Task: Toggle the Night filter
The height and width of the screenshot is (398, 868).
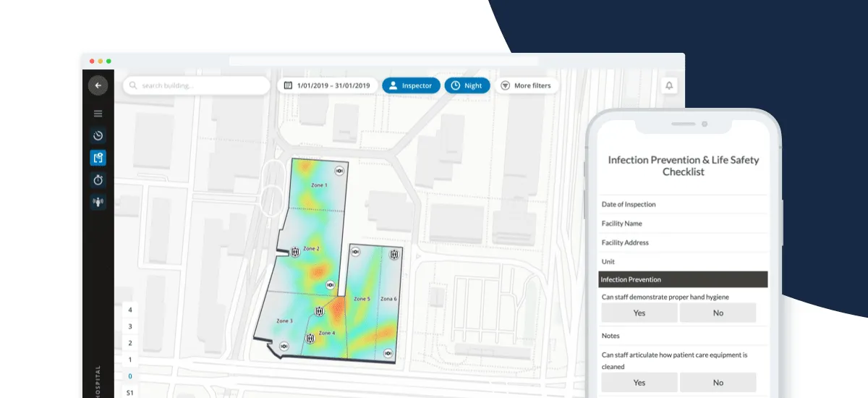Action: point(467,85)
